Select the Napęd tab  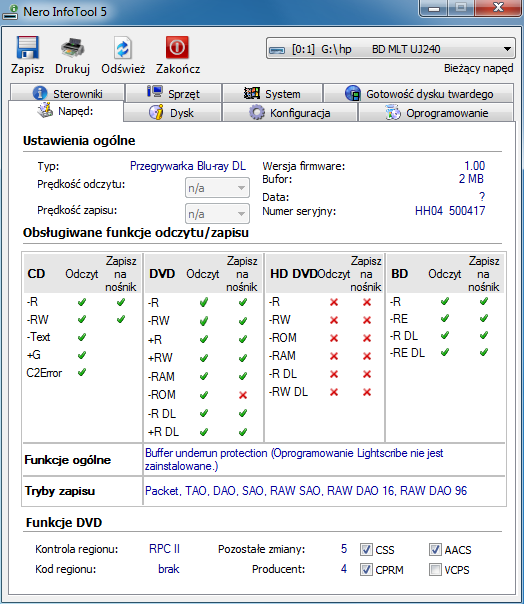(x=66, y=111)
